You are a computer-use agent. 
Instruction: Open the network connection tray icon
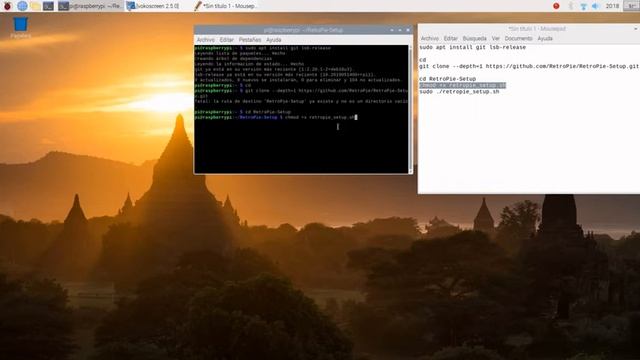coord(583,6)
